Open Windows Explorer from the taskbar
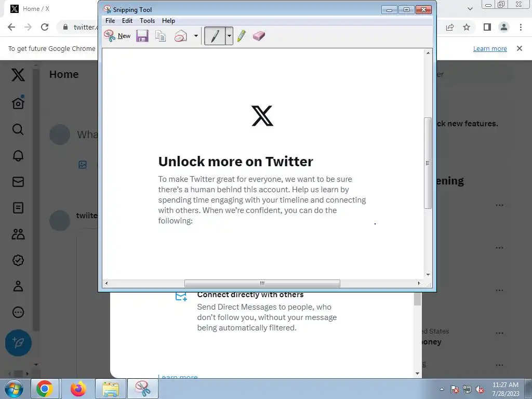Screen dimensions: 532x399 [111, 389]
